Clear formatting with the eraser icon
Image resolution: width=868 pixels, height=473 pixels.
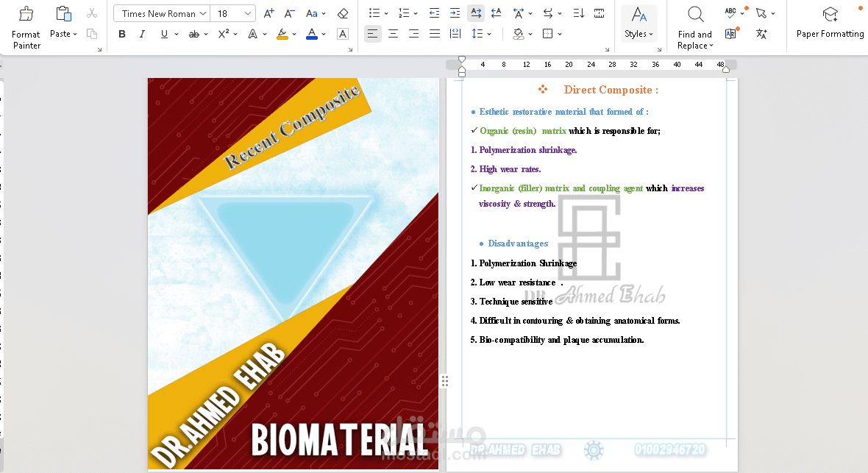(x=343, y=13)
